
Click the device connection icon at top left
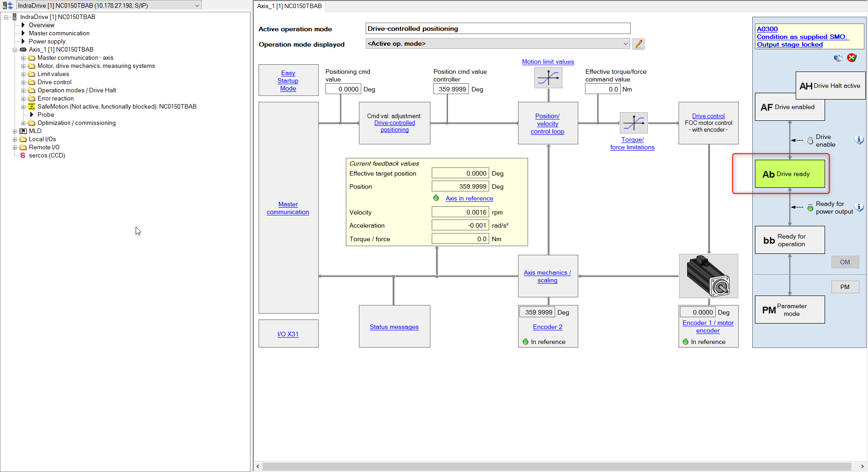click(8, 5)
